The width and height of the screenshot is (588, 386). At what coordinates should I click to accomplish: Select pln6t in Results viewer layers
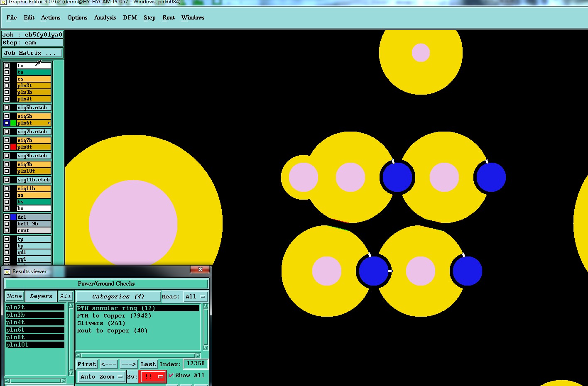point(35,330)
